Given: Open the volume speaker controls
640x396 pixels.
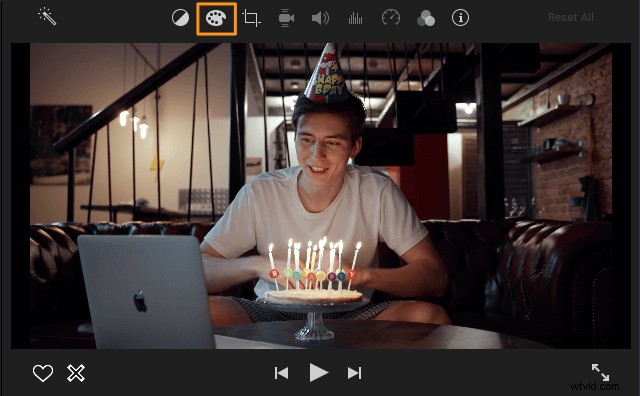Looking at the screenshot, I should coord(320,18).
